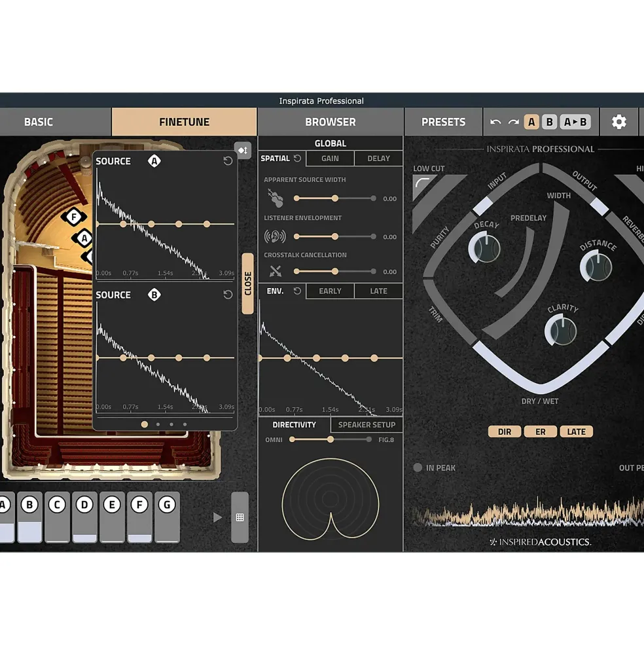Image resolution: width=644 pixels, height=645 pixels.
Task: Select comparison slot A
Action: pyautogui.click(x=531, y=122)
